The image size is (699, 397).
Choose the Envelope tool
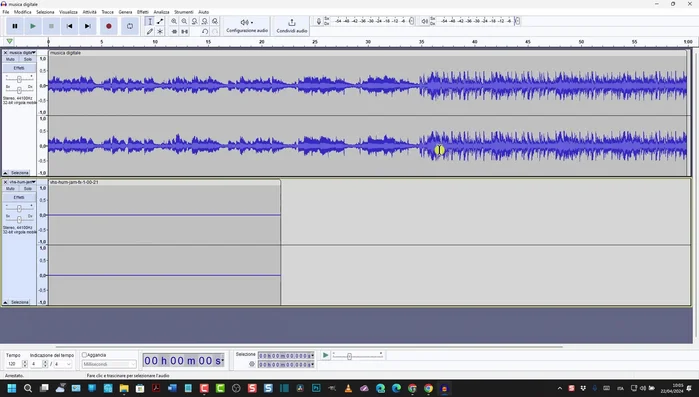(160, 21)
